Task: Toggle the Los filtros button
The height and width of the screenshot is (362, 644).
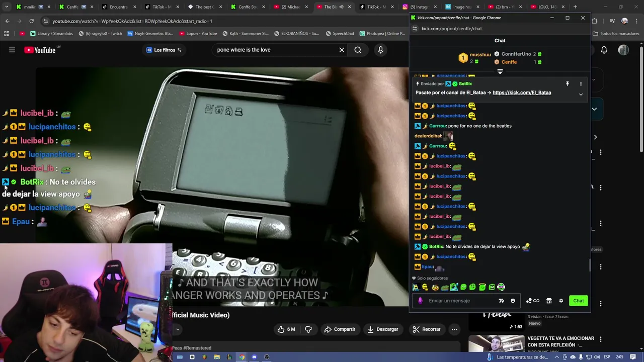Action: click(164, 50)
